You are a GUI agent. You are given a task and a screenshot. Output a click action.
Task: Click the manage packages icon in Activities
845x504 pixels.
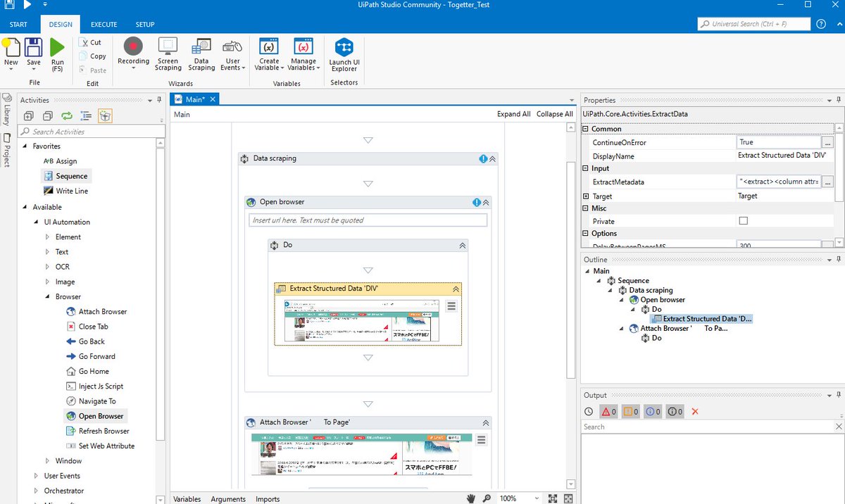tap(105, 116)
